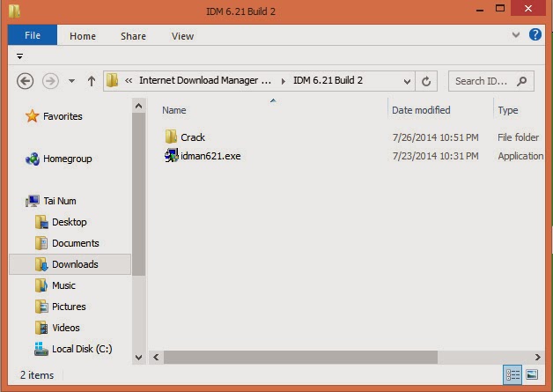This screenshot has height=392, width=553.
Task: Switch to the Share ribbon tab
Action: pyautogui.click(x=133, y=36)
